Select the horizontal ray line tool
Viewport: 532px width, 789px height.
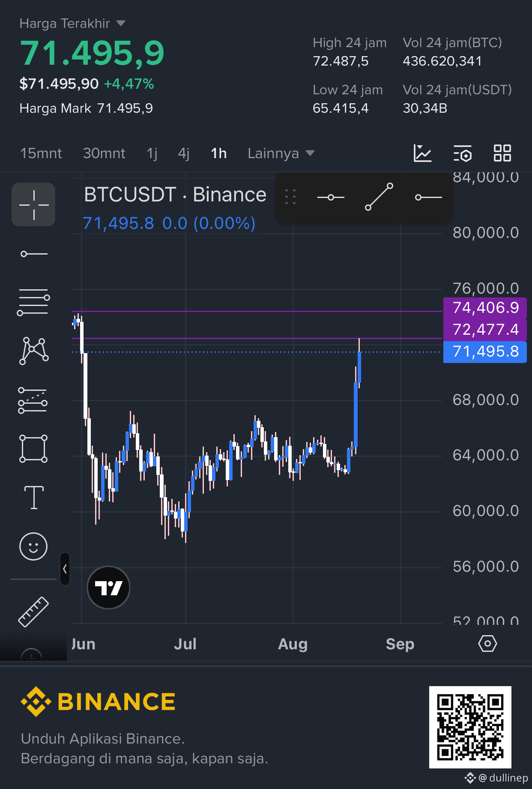pos(34,254)
